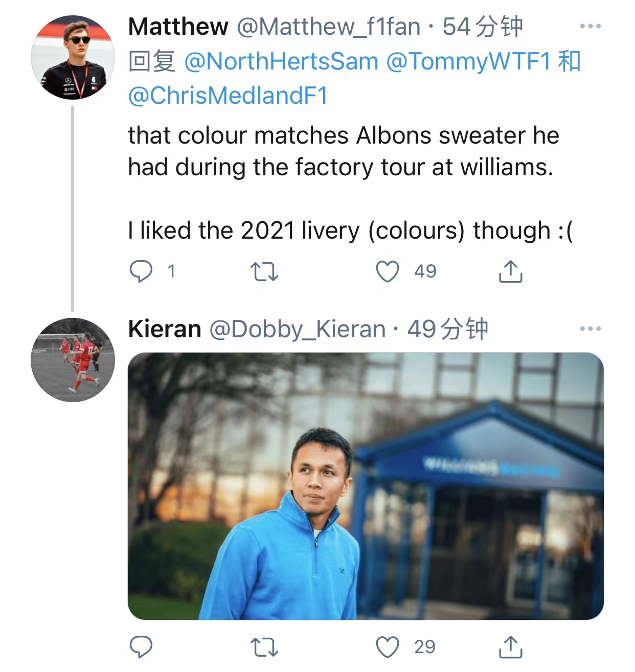
Task: Reply to Kieran's photo tweet
Action: point(141,647)
